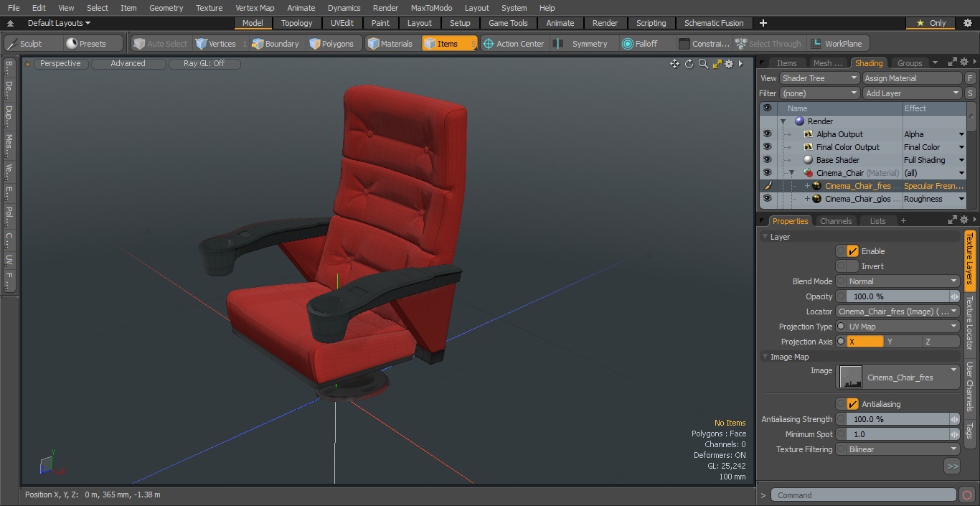
Task: Open the Add Layer dropdown
Action: click(912, 93)
